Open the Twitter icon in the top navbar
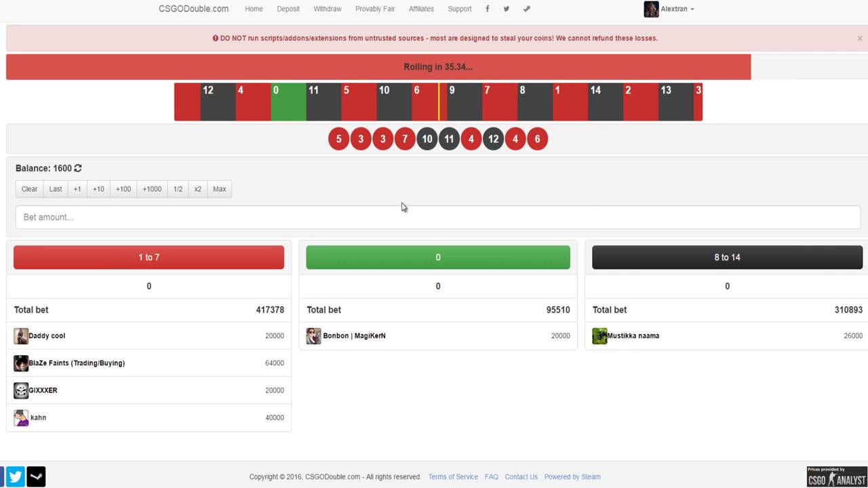The height and width of the screenshot is (488, 868). (x=506, y=9)
